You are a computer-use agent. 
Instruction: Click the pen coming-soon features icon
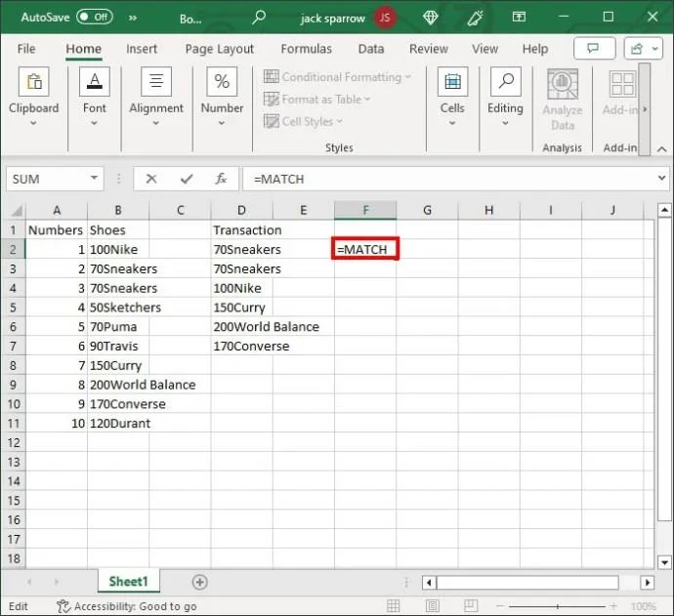(475, 18)
